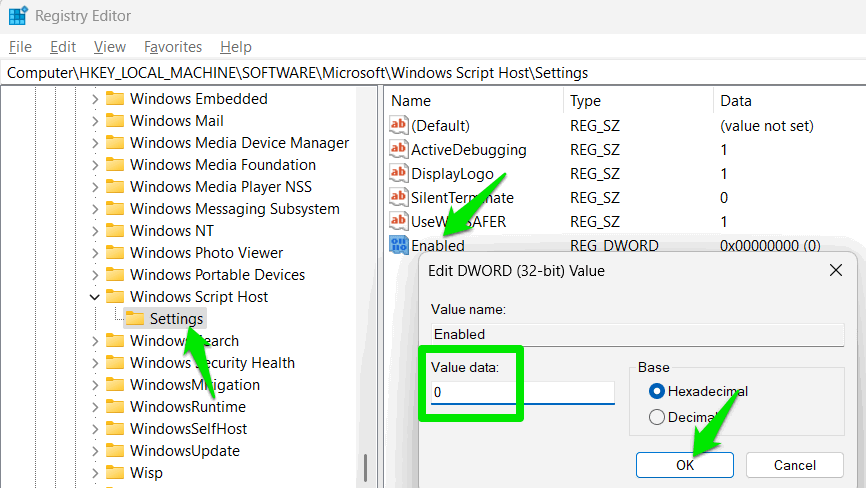Screen dimensions: 866x488
Task: Confirm the DWORD edit with OK
Action: click(685, 465)
